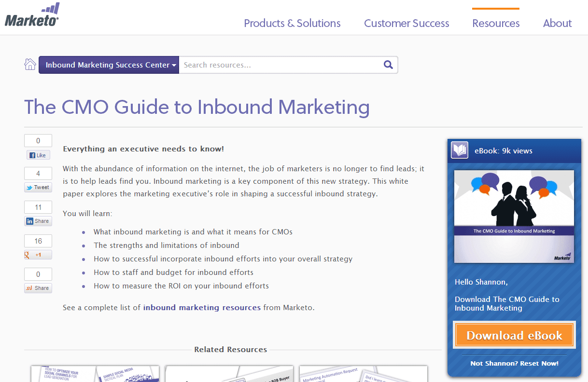Open the social channels related resource thumbnail
The image size is (588, 382).
click(x=95, y=374)
